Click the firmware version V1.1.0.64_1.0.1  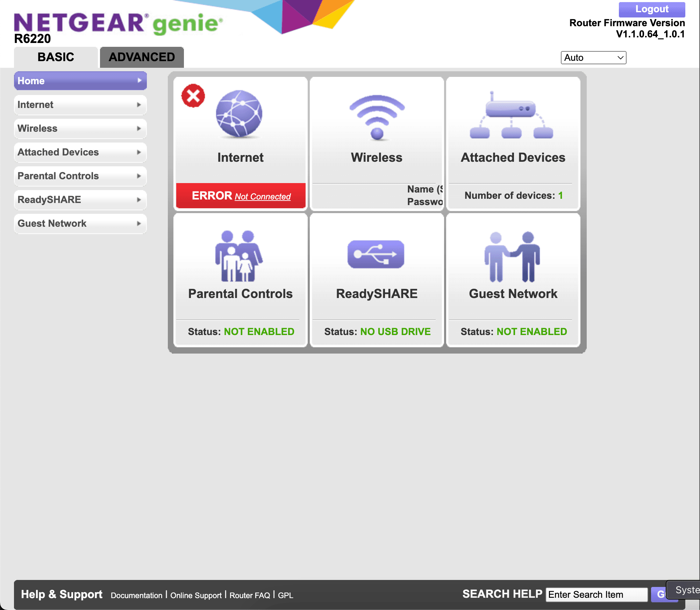click(650, 34)
